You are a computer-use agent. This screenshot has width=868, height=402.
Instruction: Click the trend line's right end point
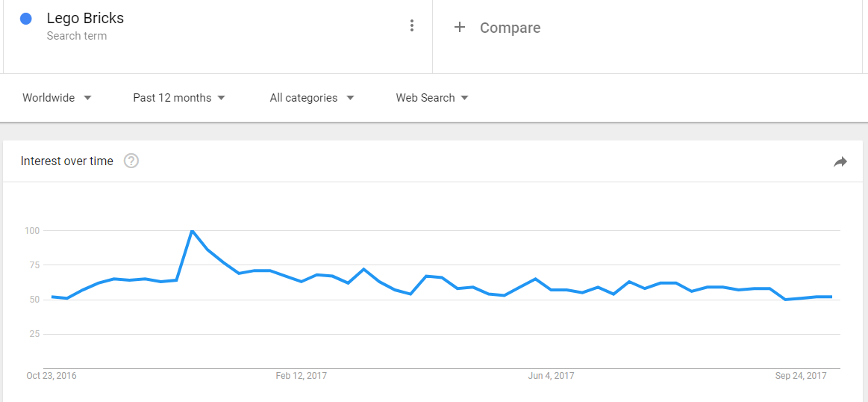point(831,297)
